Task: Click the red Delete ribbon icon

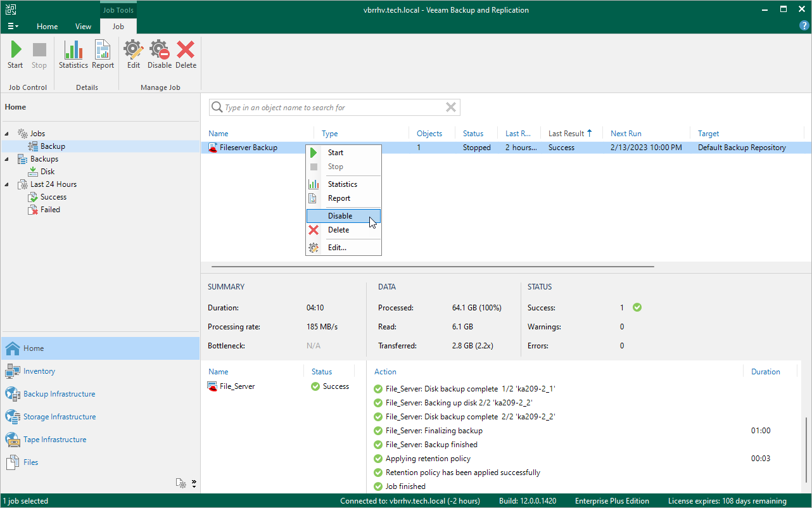Action: point(186,56)
